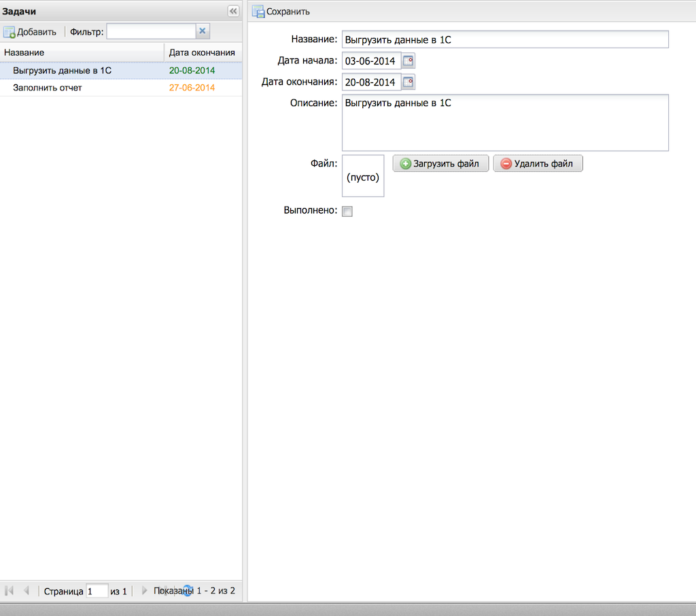Click the Сохранить button
Image resolution: width=696 pixels, height=616 pixels.
pos(281,12)
